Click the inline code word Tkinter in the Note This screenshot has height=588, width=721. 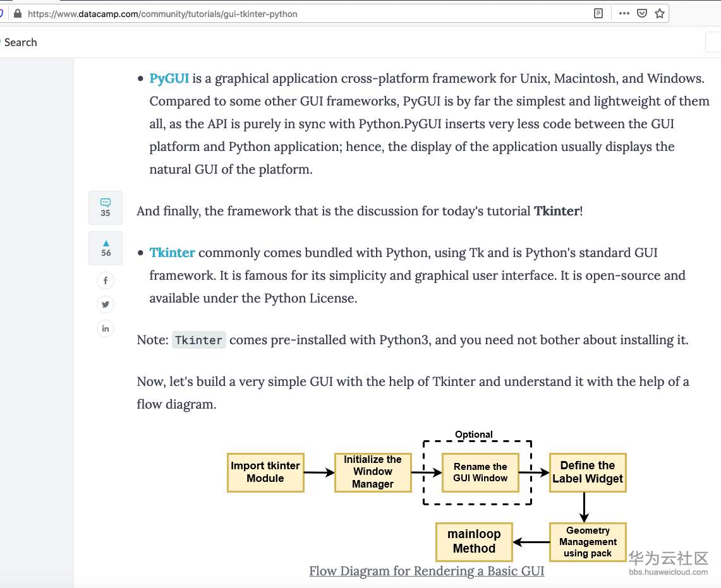tap(198, 340)
